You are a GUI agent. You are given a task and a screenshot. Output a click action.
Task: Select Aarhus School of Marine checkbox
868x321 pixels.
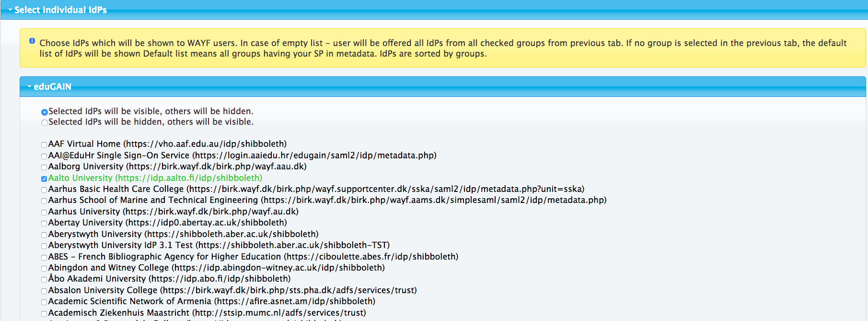coord(44,201)
